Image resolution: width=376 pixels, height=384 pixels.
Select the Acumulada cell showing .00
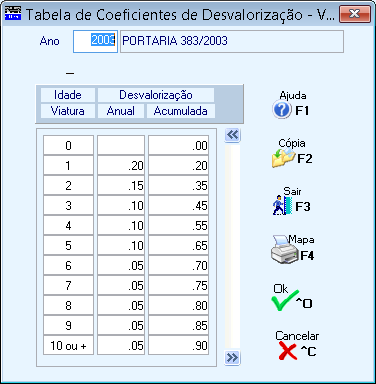tap(179, 145)
